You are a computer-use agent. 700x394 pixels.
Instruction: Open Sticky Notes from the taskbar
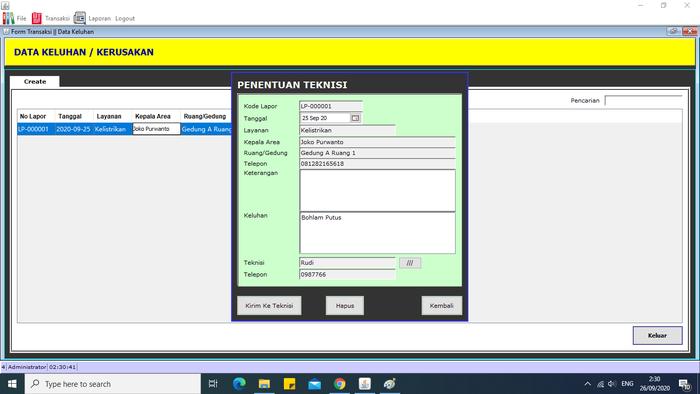pos(289,384)
